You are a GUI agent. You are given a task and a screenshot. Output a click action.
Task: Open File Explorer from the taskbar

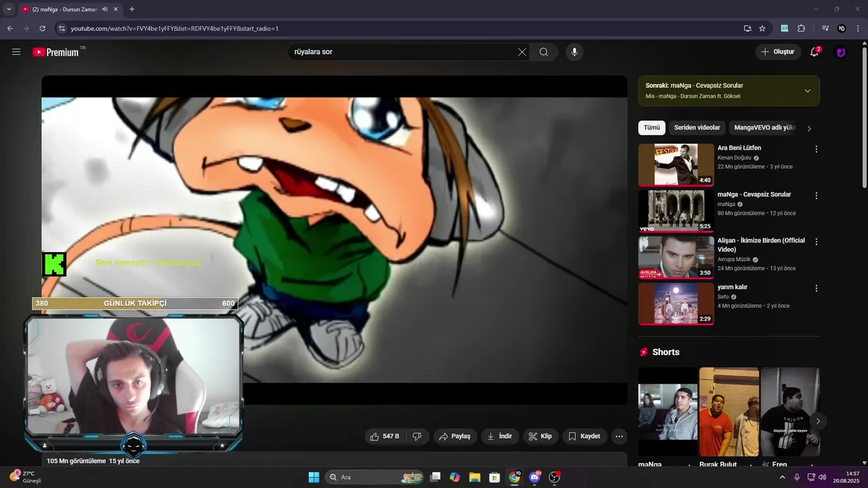(x=475, y=477)
